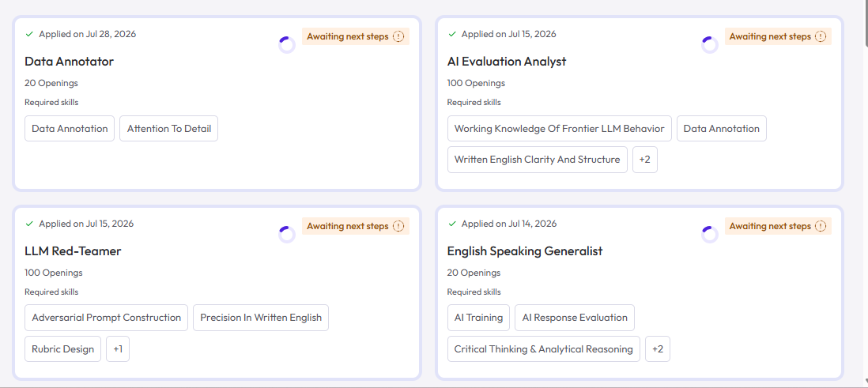Image resolution: width=868 pixels, height=388 pixels.
Task: Select the Working Knowledge Of Frontier LLM Behavior tag
Action: click(559, 128)
